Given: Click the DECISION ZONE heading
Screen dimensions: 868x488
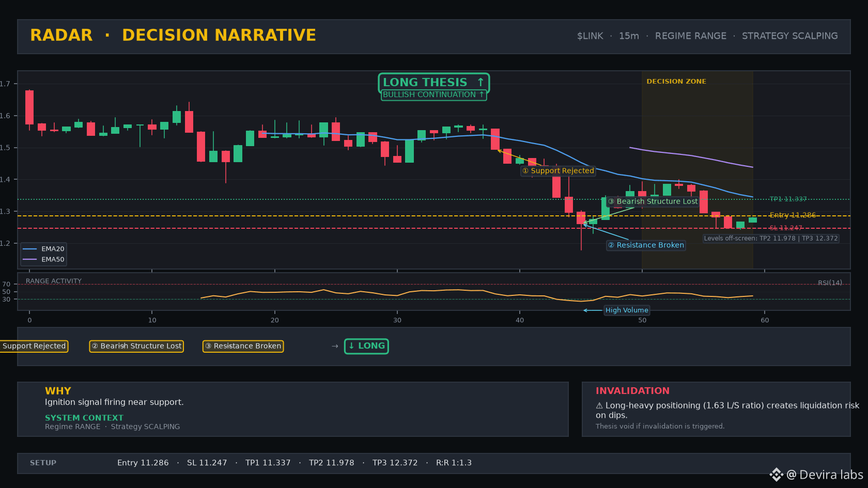Looking at the screenshot, I should point(676,81).
